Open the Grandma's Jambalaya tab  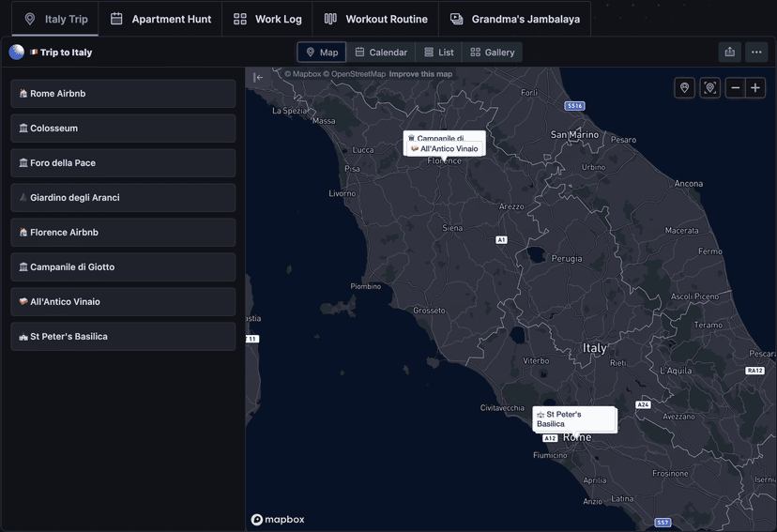pyautogui.click(x=514, y=19)
